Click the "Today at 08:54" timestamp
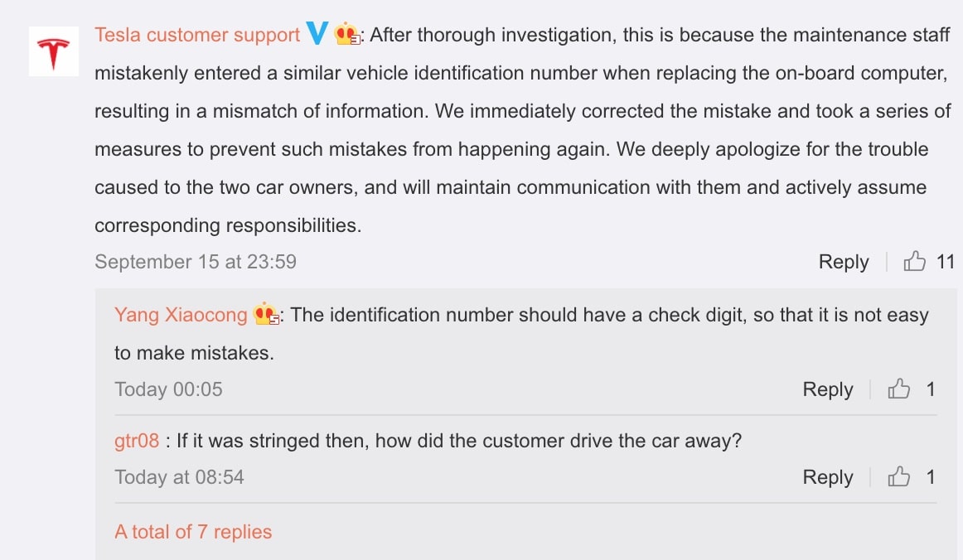 coord(179,477)
